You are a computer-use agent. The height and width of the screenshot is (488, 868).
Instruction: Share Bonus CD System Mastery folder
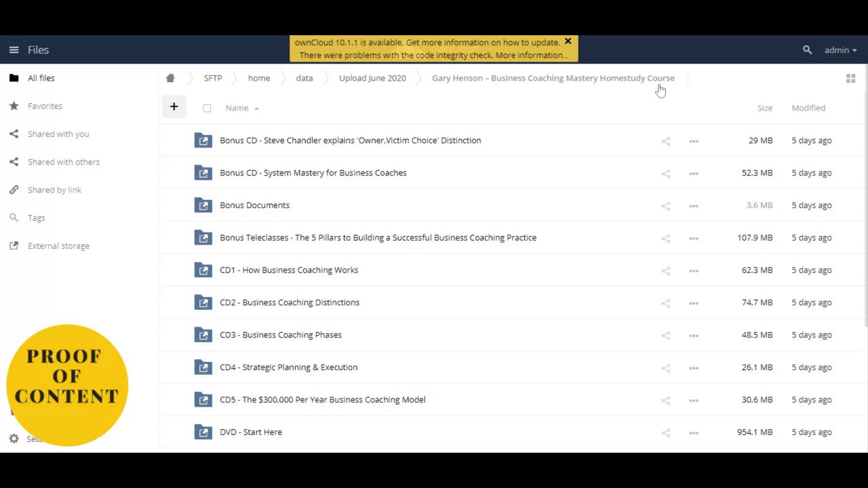(665, 174)
